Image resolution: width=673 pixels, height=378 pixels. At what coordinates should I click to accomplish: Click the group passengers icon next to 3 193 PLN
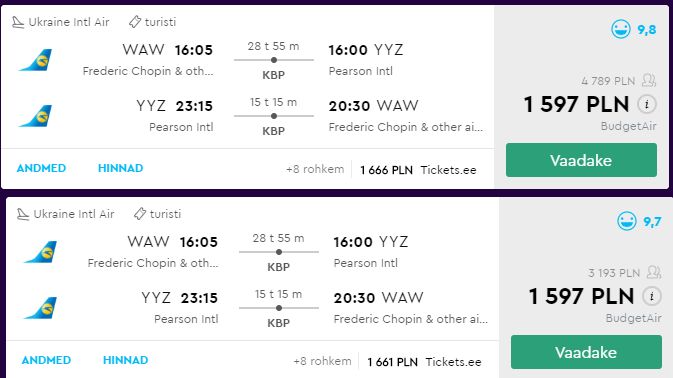[x=654, y=272]
